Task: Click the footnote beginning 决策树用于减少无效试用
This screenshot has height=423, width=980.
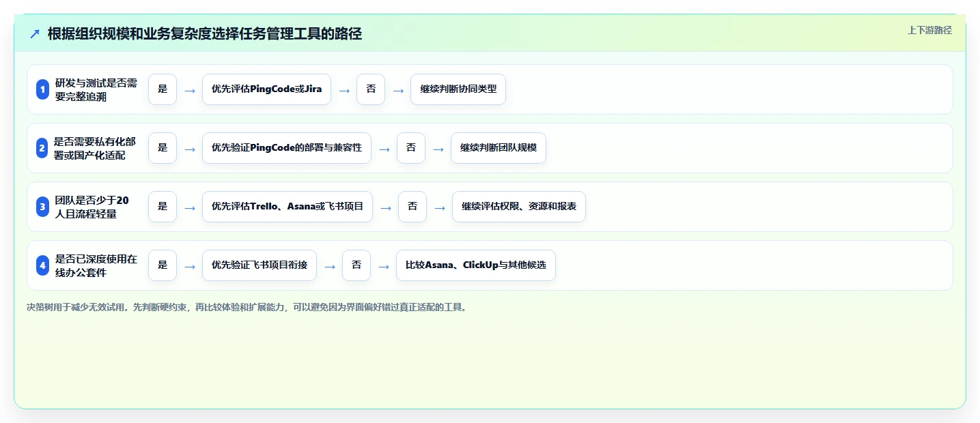Action: (x=247, y=308)
